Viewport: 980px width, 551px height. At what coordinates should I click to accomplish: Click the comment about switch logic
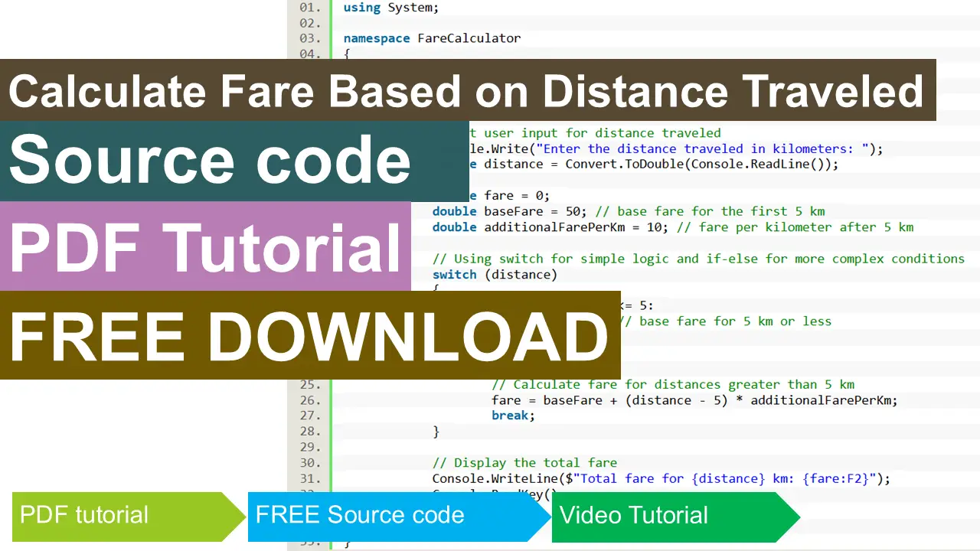(x=698, y=259)
